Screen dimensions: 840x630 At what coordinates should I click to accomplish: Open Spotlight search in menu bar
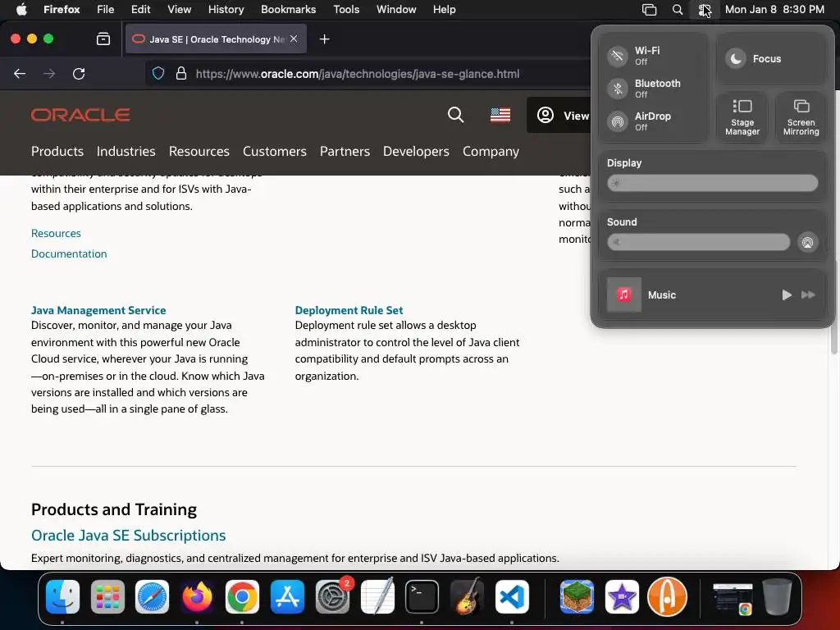pyautogui.click(x=677, y=10)
